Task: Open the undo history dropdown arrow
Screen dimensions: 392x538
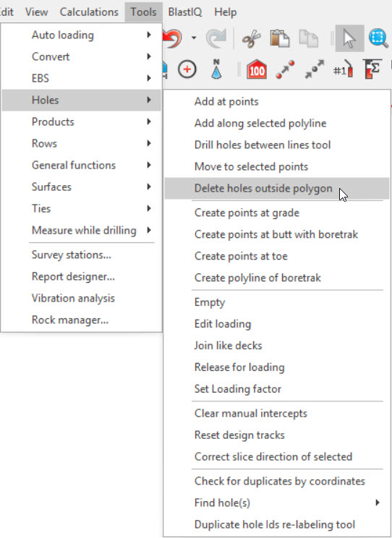Action: click(x=194, y=38)
